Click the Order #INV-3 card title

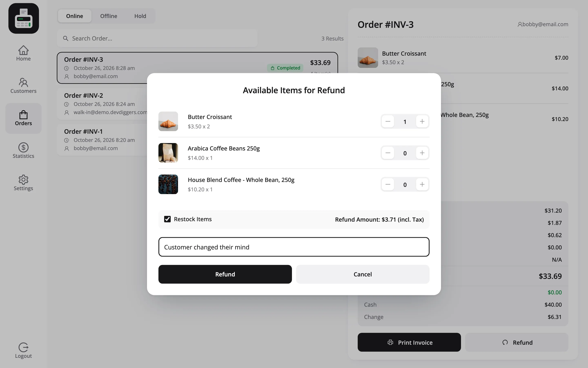(x=84, y=60)
